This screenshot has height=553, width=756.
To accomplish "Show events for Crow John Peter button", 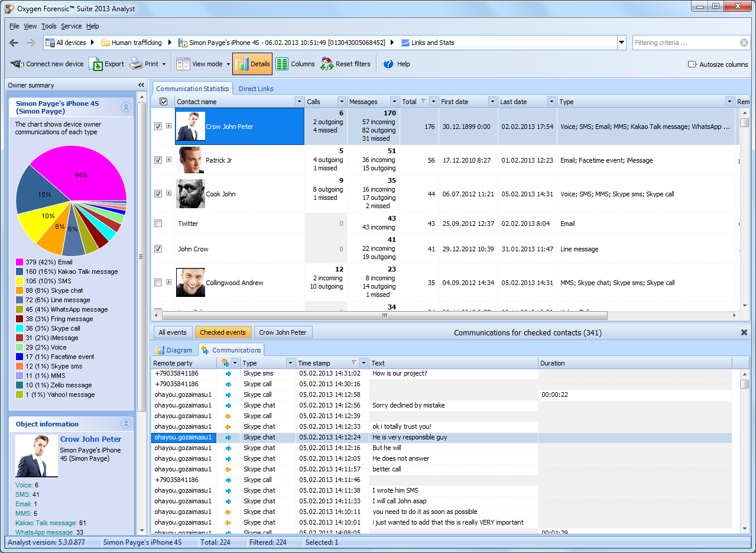I will [x=283, y=332].
